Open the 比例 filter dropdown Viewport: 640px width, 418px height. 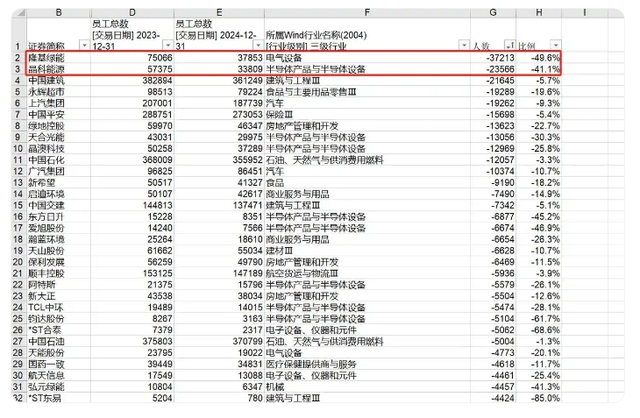[x=556, y=45]
